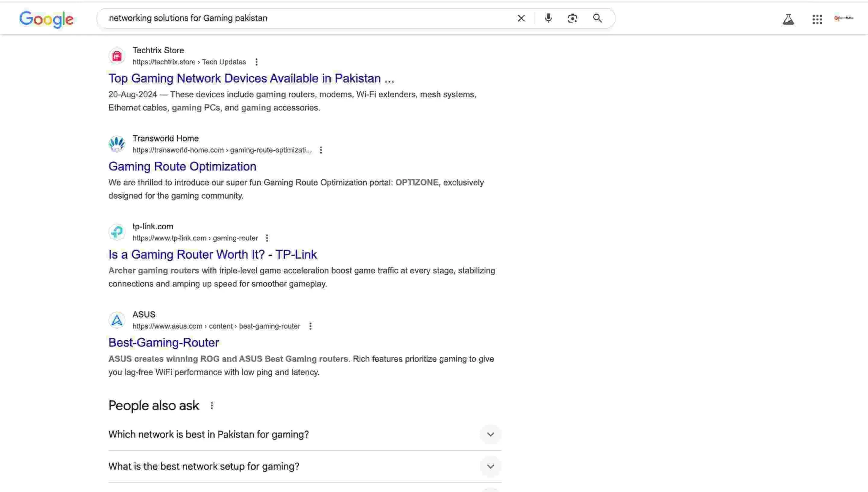Open Search Labs via the flask icon
The height and width of the screenshot is (492, 868).
(x=788, y=19)
